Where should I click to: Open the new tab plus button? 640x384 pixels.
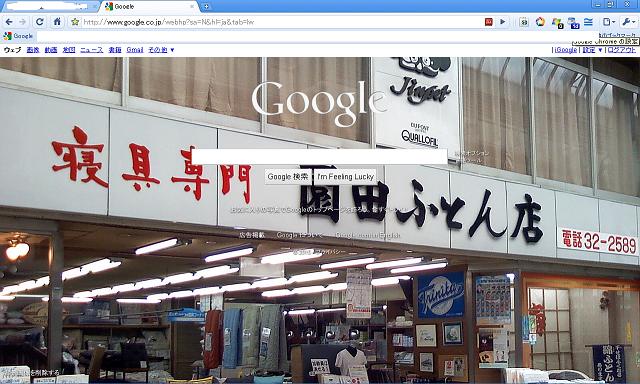(x=207, y=7)
